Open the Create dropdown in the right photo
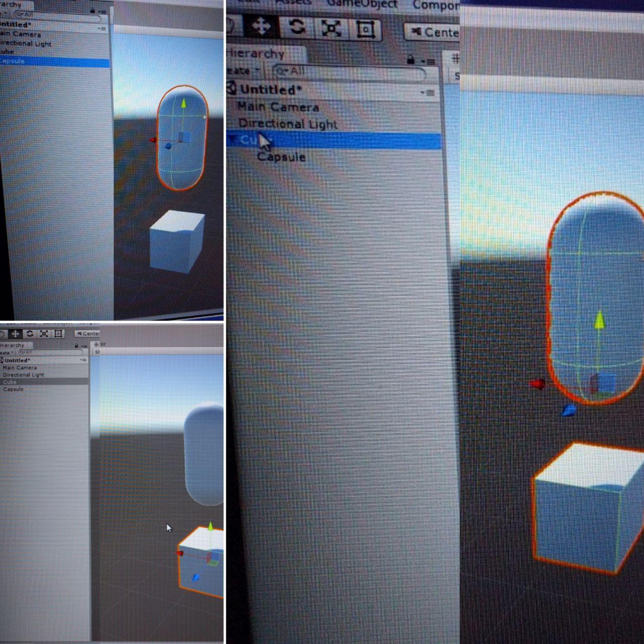The width and height of the screenshot is (644, 644). pyautogui.click(x=244, y=70)
